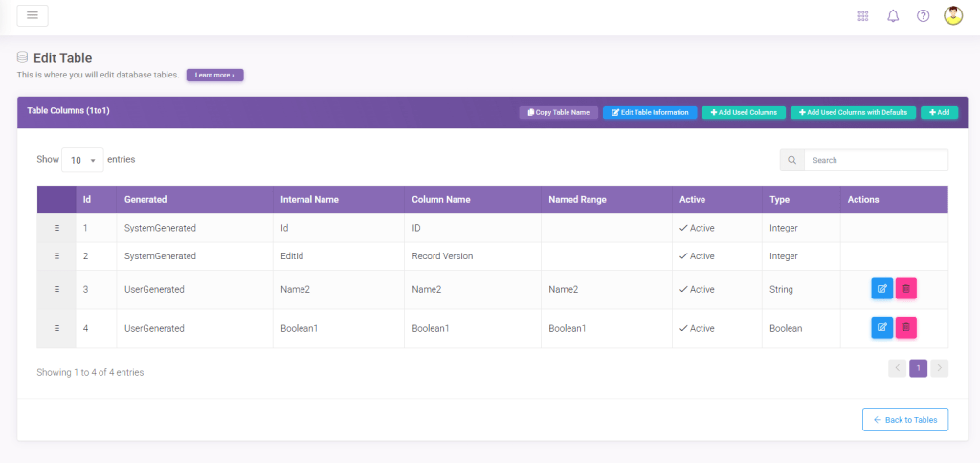The height and width of the screenshot is (463, 980).
Task: Delete the Boolean1 column row
Action: pyautogui.click(x=905, y=328)
